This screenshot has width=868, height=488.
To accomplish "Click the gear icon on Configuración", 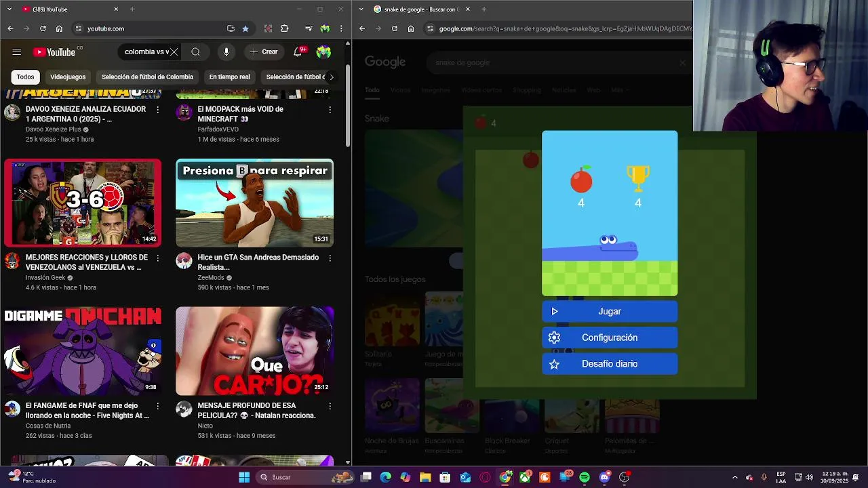I will [x=554, y=338].
